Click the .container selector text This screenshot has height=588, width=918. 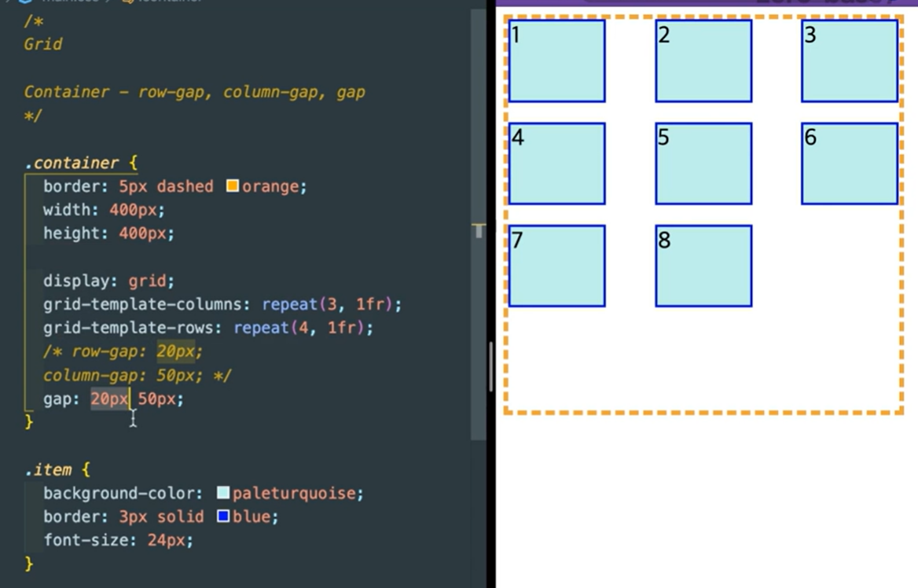coord(72,163)
